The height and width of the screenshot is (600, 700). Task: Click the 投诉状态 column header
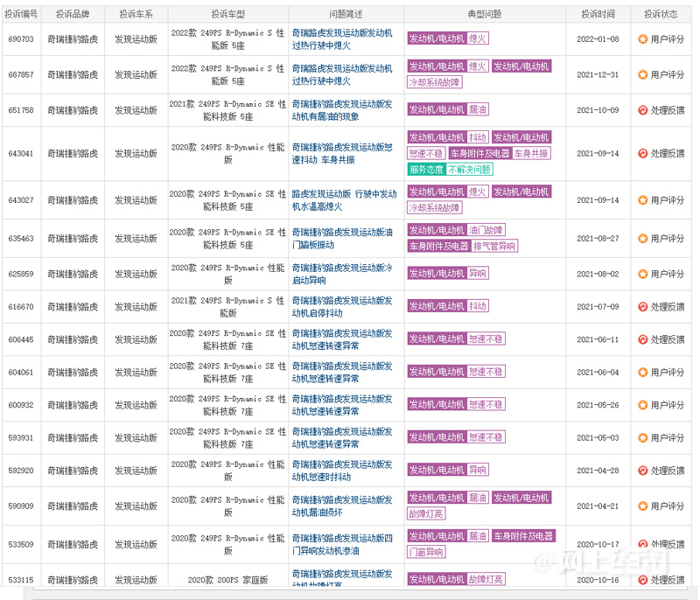click(x=661, y=14)
